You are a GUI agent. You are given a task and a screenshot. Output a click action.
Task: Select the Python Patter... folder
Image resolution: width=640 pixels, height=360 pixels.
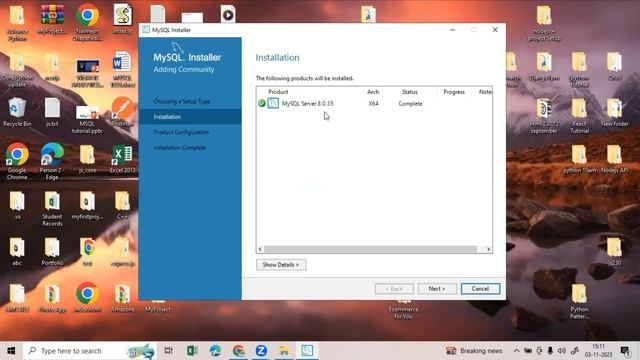[x=579, y=302]
